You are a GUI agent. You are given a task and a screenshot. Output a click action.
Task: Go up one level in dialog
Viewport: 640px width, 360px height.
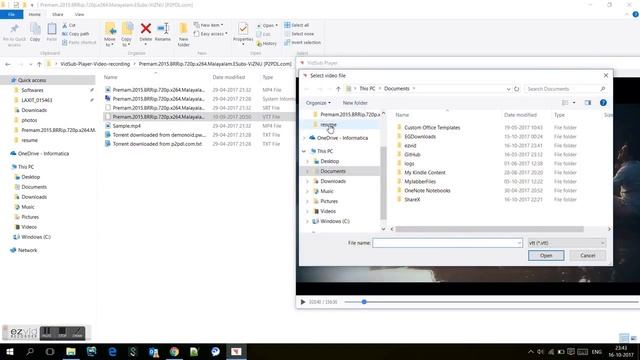pos(338,89)
